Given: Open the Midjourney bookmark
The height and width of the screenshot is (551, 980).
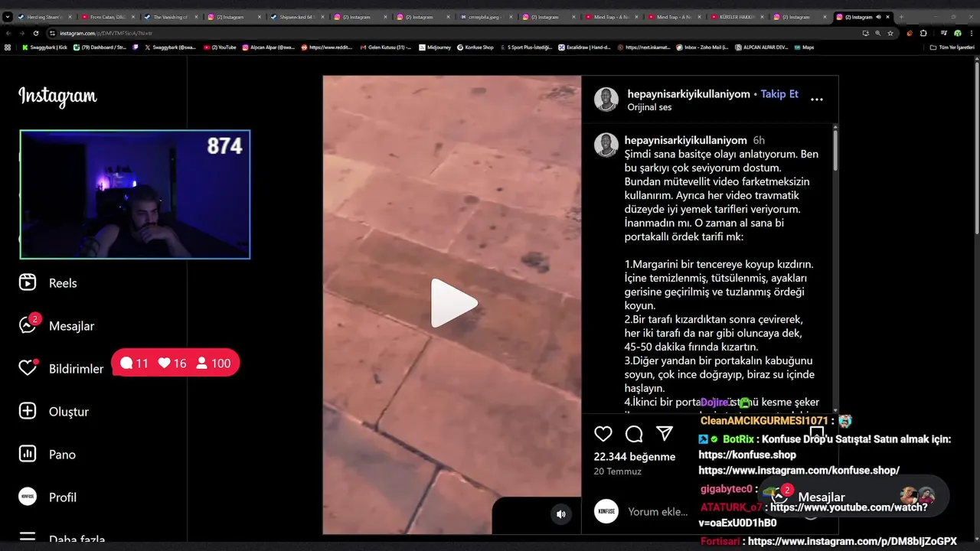Looking at the screenshot, I should (435, 47).
